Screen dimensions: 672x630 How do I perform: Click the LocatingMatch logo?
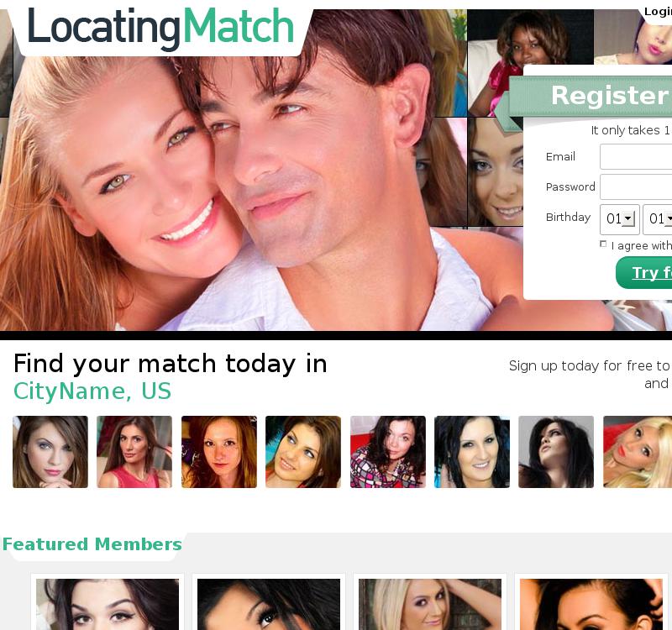coord(160,28)
